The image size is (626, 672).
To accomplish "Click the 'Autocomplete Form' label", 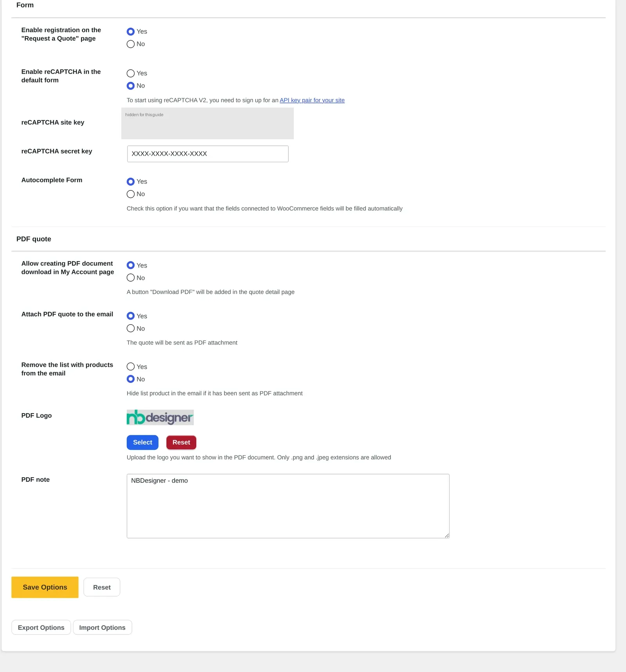I will point(52,180).
